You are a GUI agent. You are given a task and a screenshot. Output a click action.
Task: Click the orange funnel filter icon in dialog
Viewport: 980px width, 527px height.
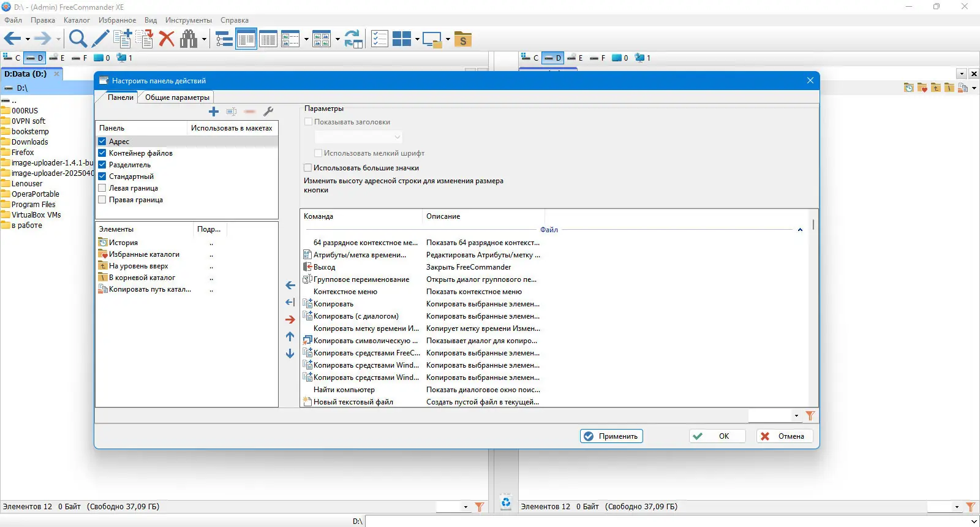click(810, 416)
